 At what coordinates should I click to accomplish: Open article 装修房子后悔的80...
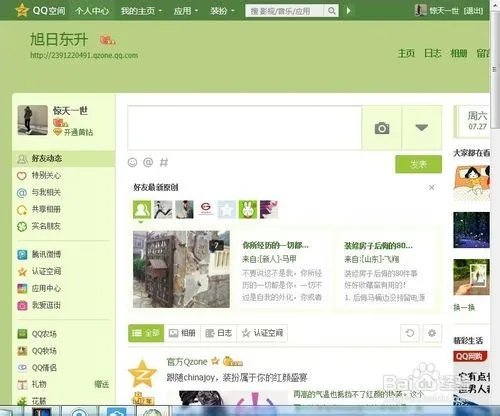click(378, 246)
